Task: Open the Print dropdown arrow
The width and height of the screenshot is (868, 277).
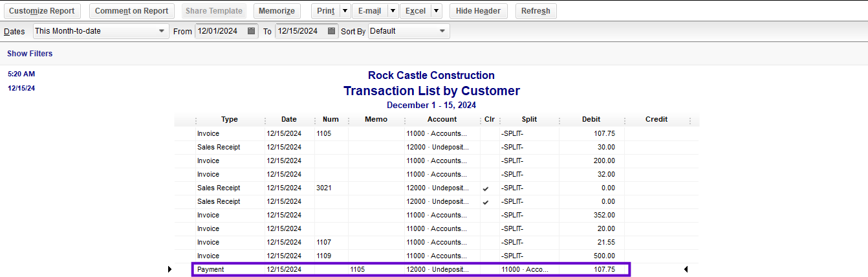Action: click(345, 11)
